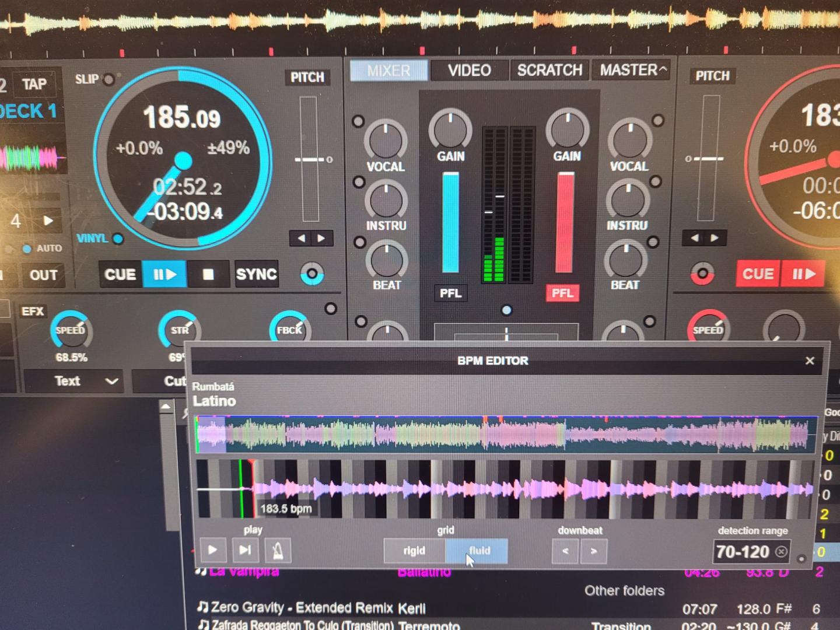Click the play button in BPM Editor
The image size is (840, 630).
coord(212,550)
